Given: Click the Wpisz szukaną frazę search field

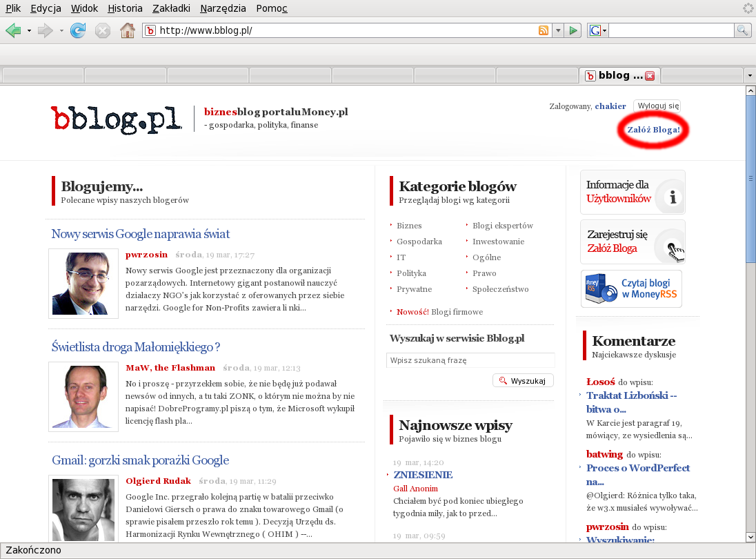Looking at the screenshot, I should [470, 360].
